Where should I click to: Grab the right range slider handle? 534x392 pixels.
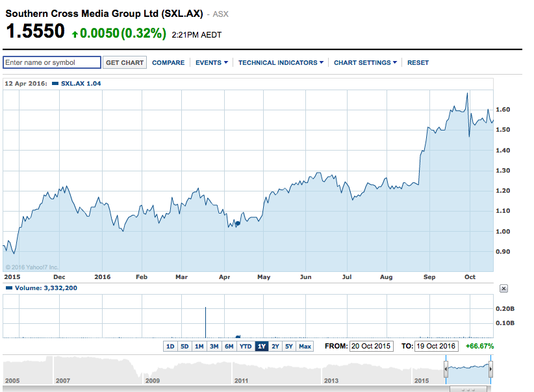click(490, 369)
